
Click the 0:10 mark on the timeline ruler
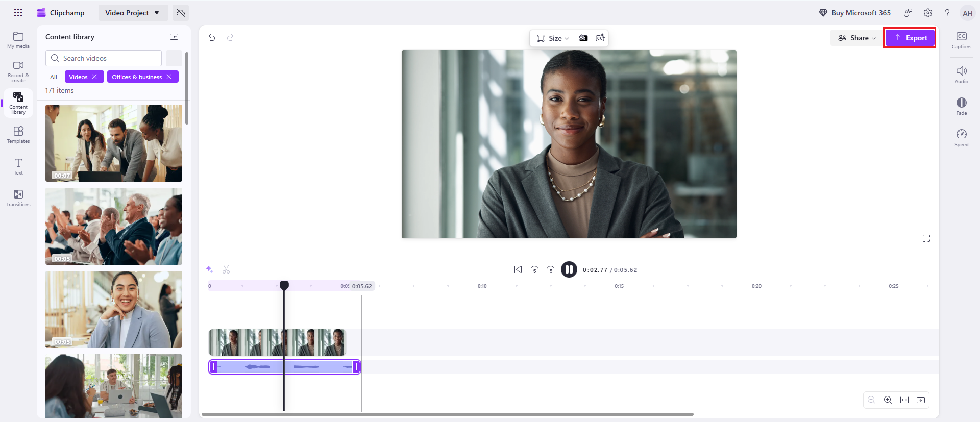[x=482, y=286]
